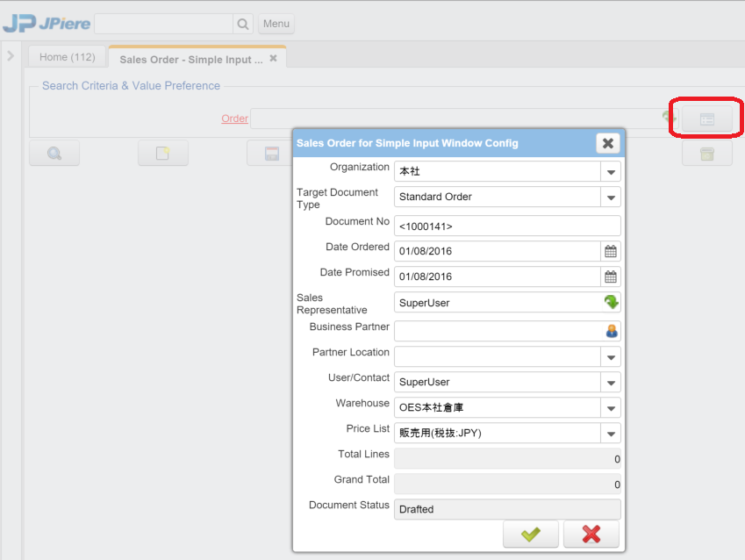The width and height of the screenshot is (745, 560).
Task: Expand the Organization dropdown
Action: [x=611, y=171]
